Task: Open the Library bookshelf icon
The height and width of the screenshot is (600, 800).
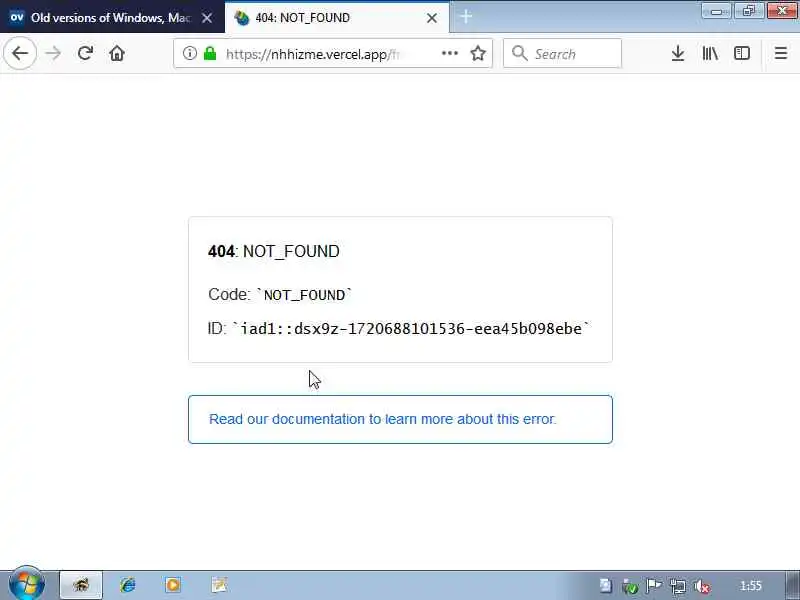Action: 710,53
